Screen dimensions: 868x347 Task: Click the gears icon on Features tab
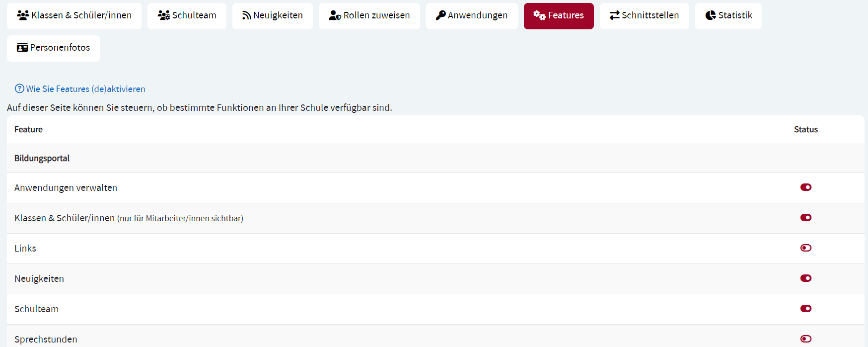pos(539,15)
